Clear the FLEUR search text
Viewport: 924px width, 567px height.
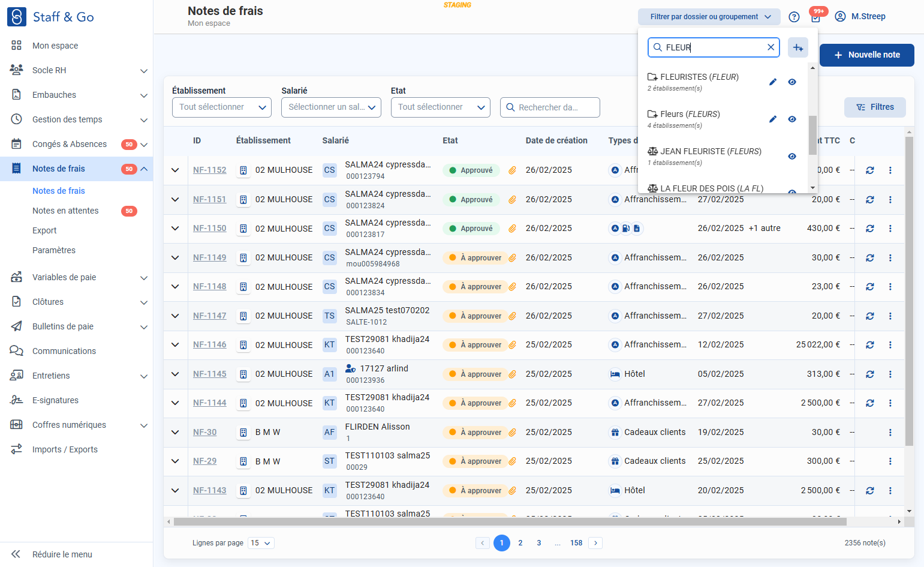tap(771, 47)
